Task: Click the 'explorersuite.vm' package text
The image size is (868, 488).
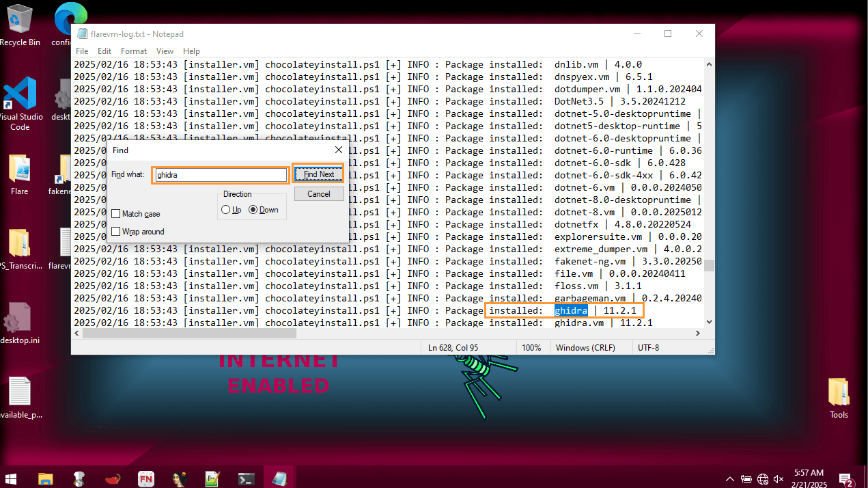Action: [x=598, y=237]
